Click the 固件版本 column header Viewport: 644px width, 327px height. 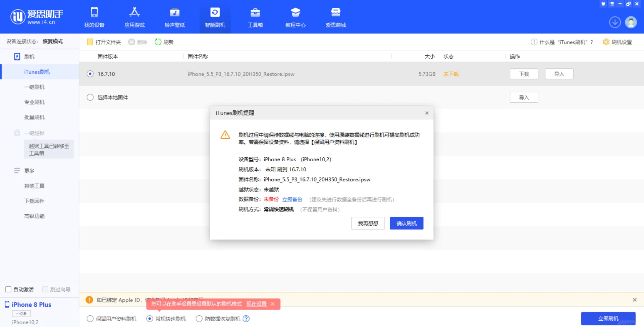(x=108, y=56)
